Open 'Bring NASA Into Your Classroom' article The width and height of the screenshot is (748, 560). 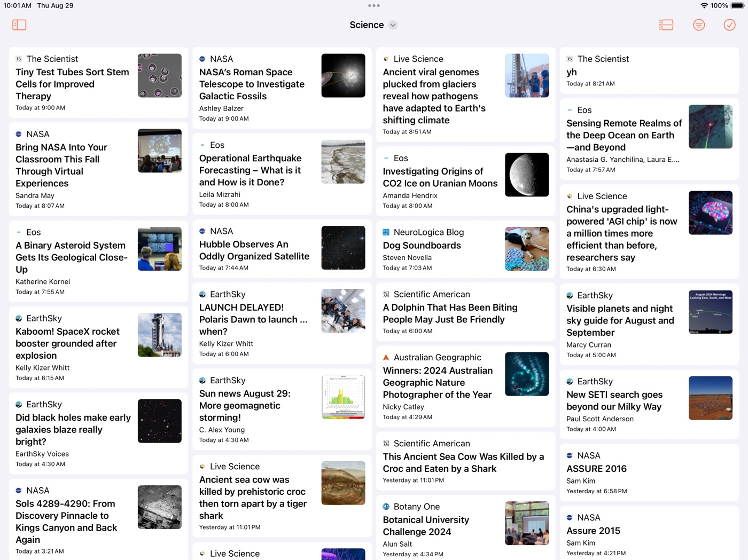[x=98, y=169]
